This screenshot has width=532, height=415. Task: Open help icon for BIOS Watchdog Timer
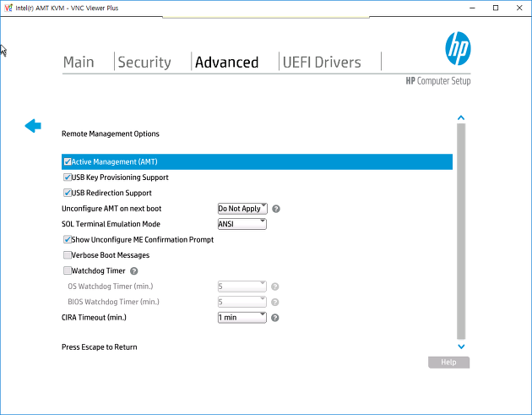(275, 303)
